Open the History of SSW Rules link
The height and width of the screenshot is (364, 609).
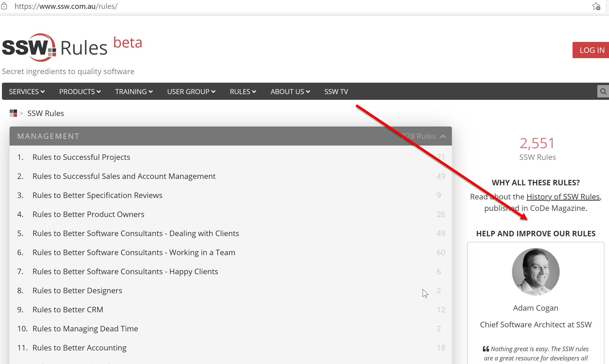pos(563,197)
